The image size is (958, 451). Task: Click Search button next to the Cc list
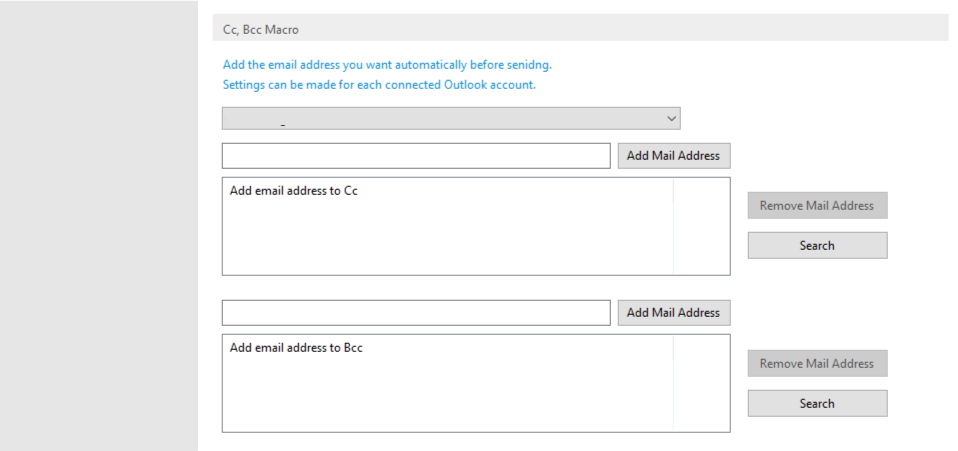816,246
